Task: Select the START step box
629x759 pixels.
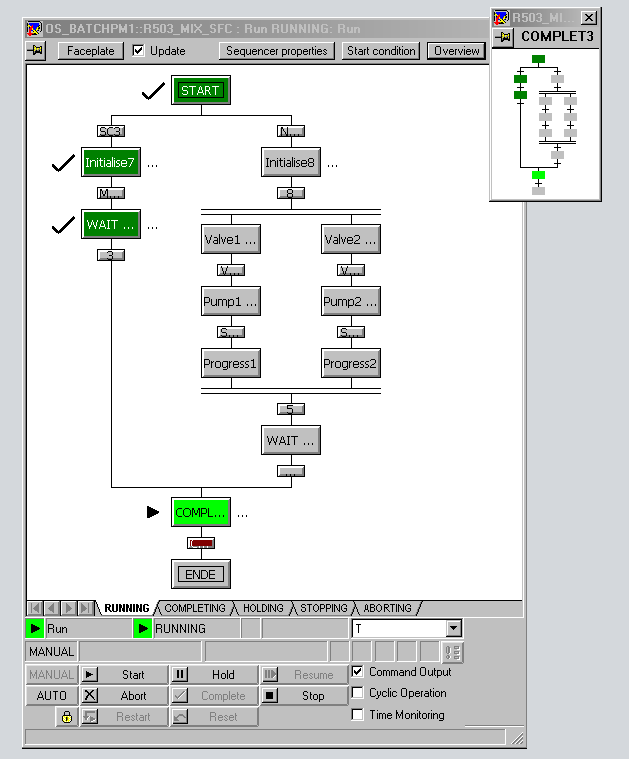Action: coord(201,91)
